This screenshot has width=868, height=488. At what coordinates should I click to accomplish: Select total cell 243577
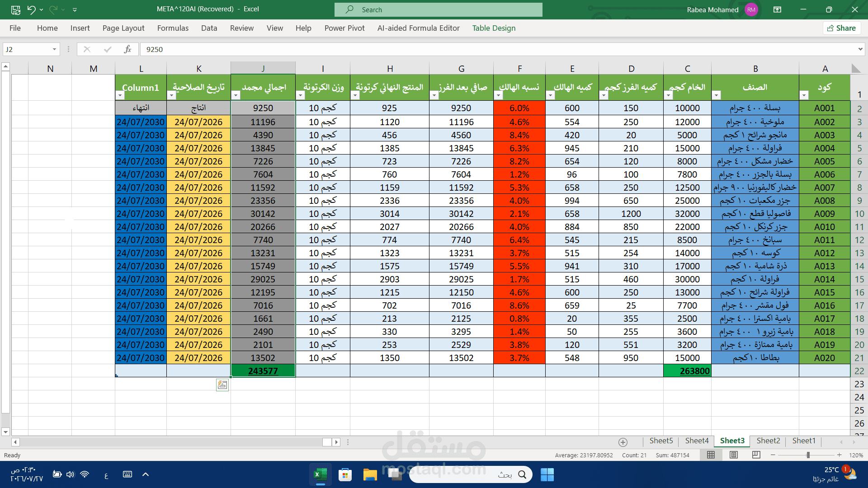click(x=263, y=371)
